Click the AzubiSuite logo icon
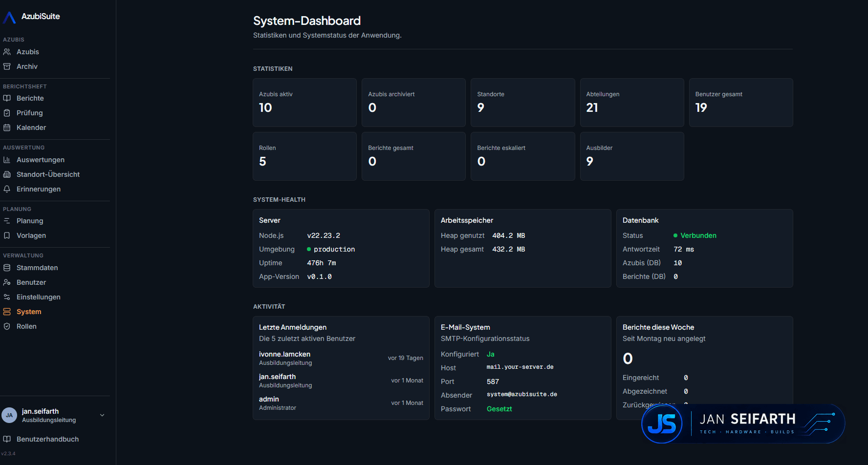The image size is (868, 465). coord(9,18)
